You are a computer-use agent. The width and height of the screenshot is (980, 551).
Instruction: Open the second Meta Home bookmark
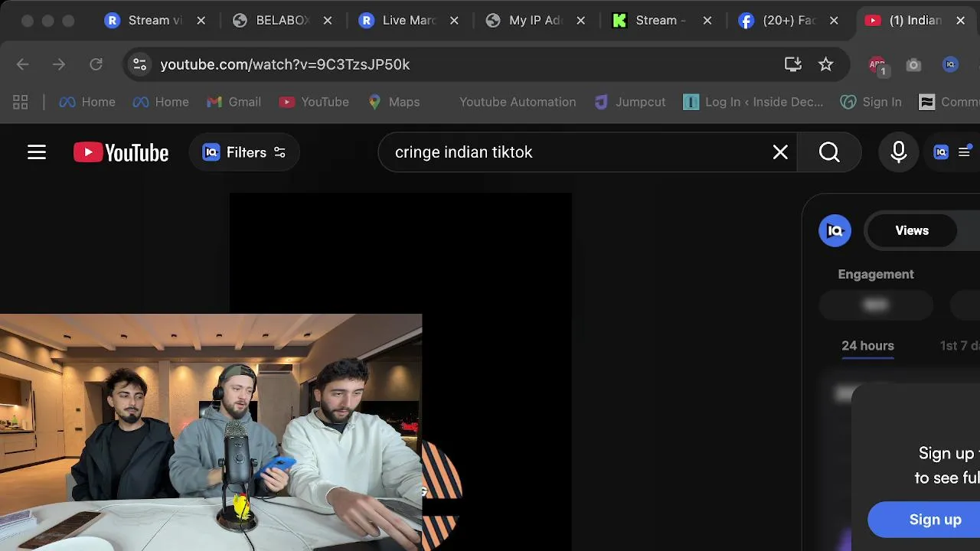tap(161, 102)
